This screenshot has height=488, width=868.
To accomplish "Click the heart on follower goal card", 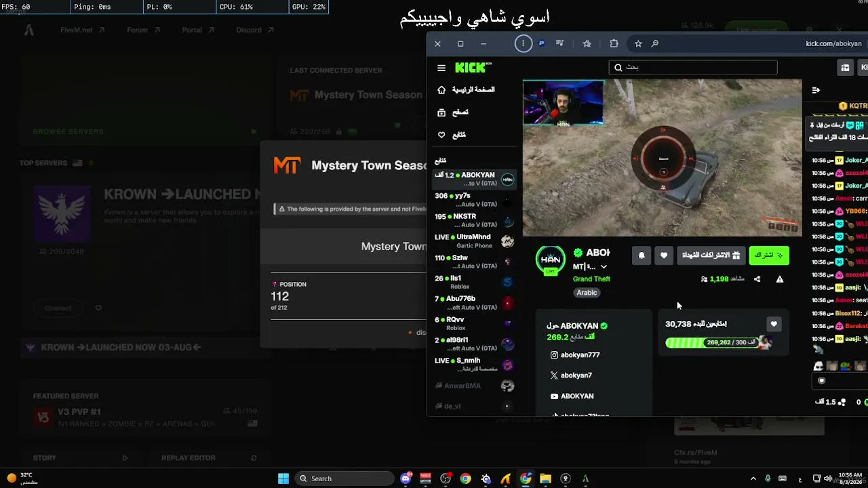I will (x=774, y=324).
